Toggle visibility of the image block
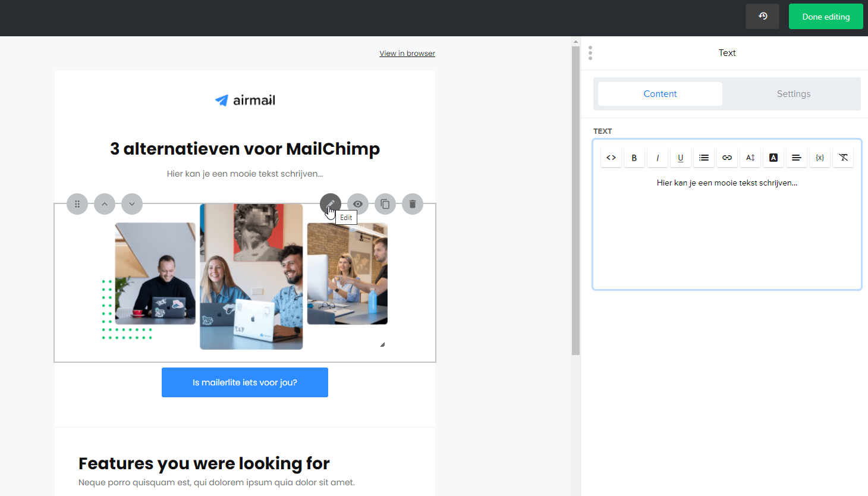Screen dimensions: 868x496 click(358, 204)
